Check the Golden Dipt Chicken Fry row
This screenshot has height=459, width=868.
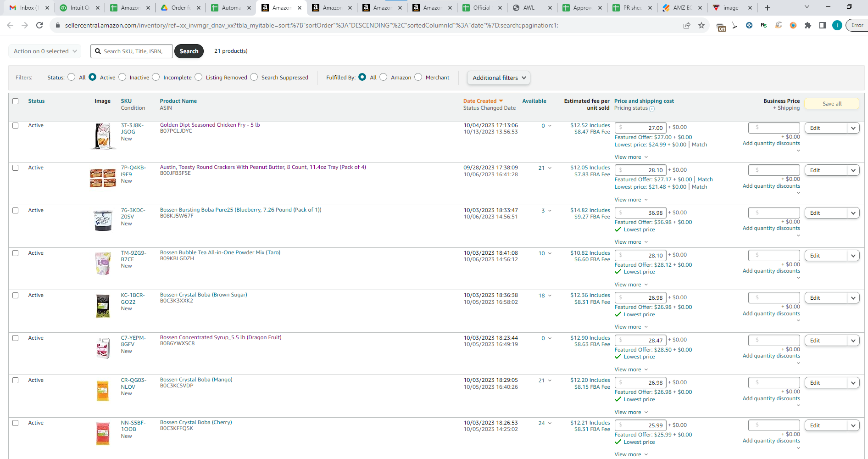(16, 125)
